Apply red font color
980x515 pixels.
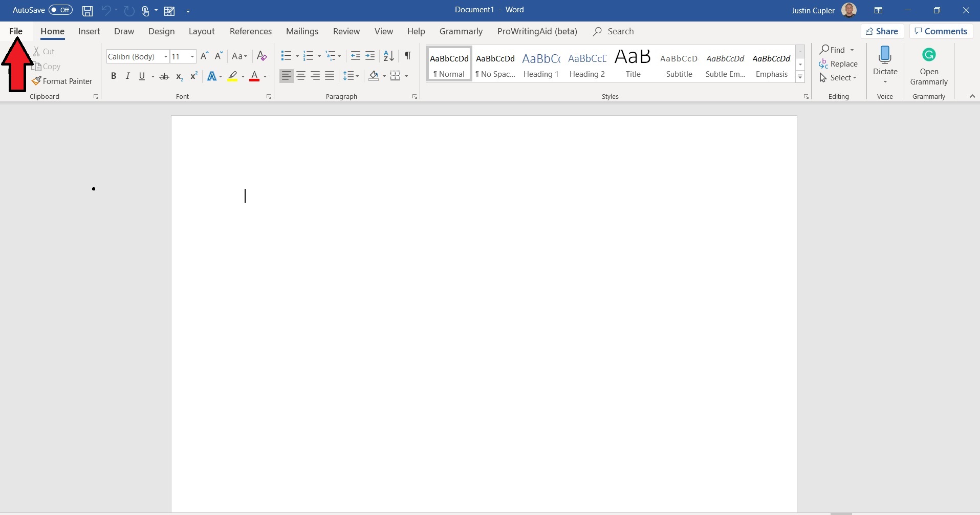[254, 76]
